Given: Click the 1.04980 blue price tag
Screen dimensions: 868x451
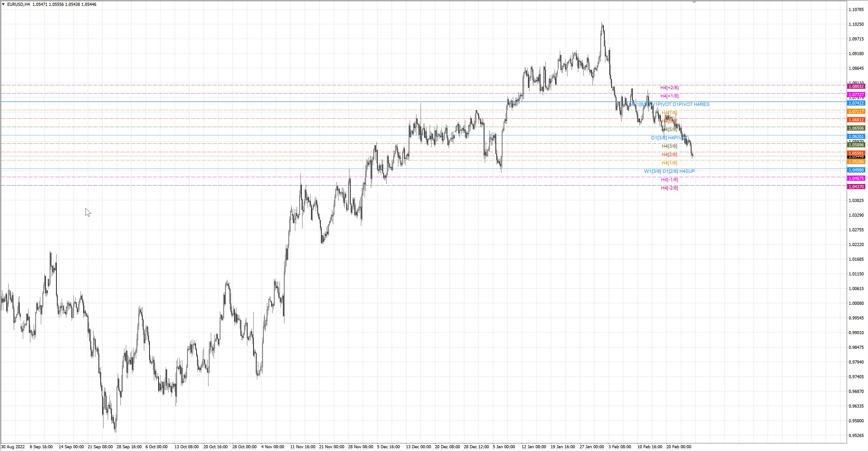Looking at the screenshot, I should [856, 170].
